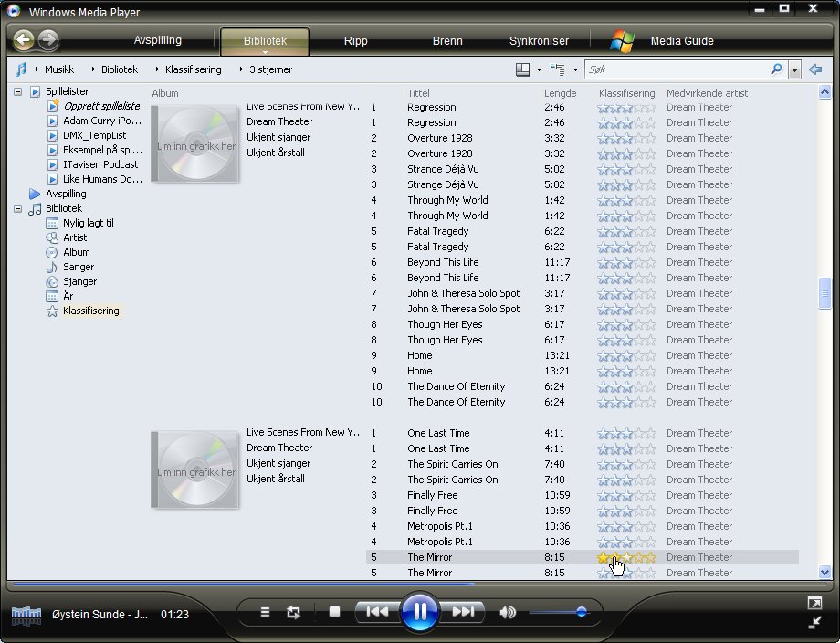Collapse the Bibliotek tree node

click(17, 208)
